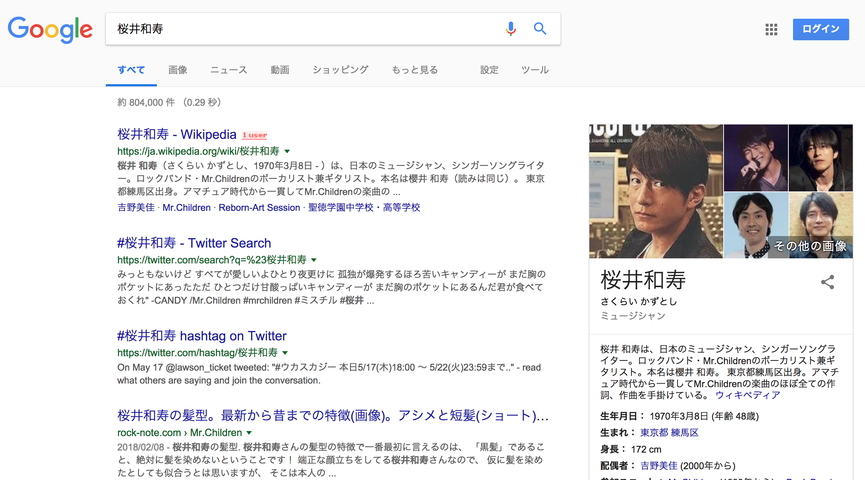Click the さくらい かずとし reading text
Viewport: 865px width, 480px height.
click(639, 301)
